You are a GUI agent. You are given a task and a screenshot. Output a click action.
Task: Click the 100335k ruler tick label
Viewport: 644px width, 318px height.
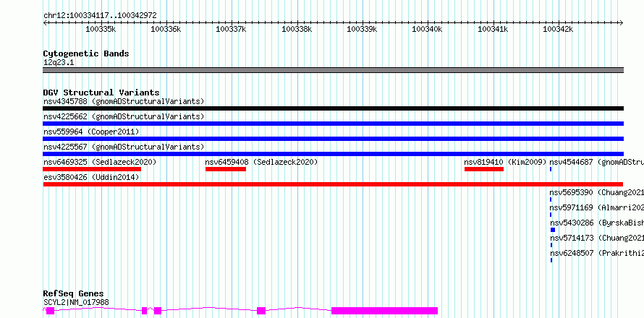pyautogui.click(x=101, y=29)
